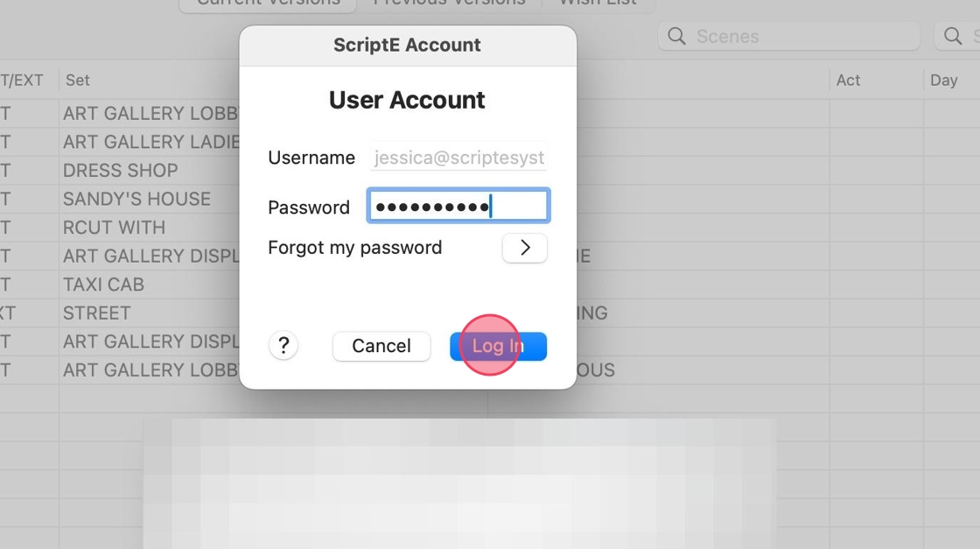Click the Username field
Screen dimensions: 980x549
(x=458, y=158)
